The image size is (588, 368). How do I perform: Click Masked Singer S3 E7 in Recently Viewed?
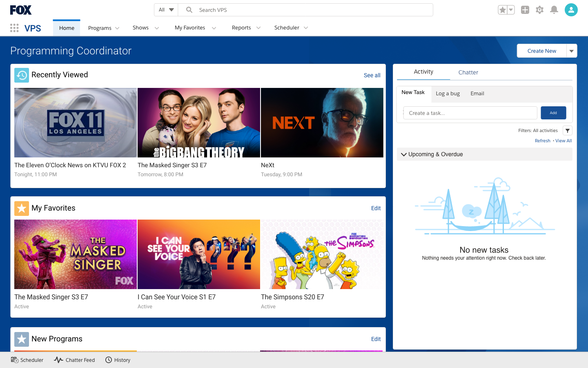pos(172,165)
